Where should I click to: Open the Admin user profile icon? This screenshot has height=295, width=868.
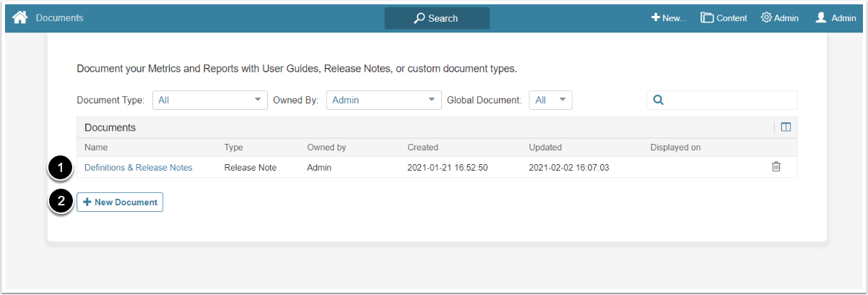pos(820,18)
